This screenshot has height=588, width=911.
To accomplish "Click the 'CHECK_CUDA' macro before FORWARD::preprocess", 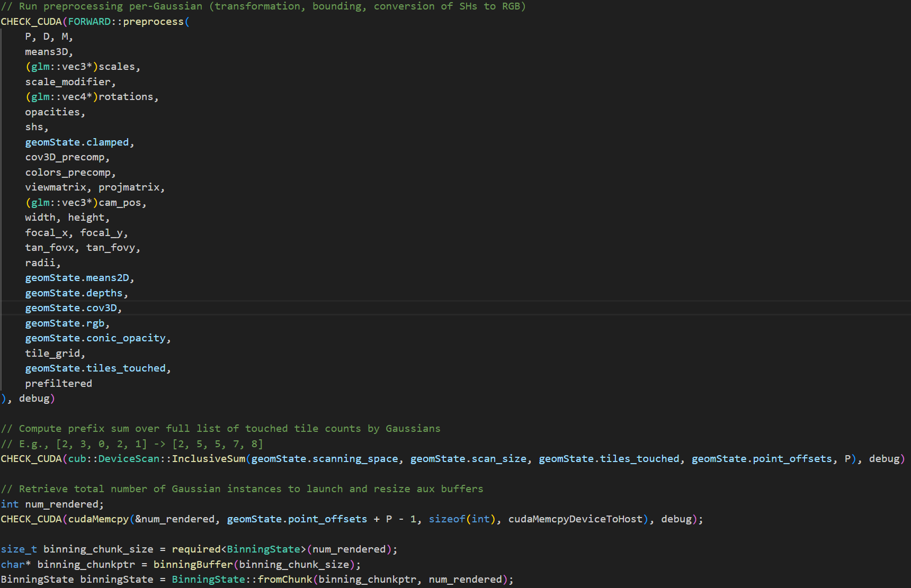I will (31, 22).
